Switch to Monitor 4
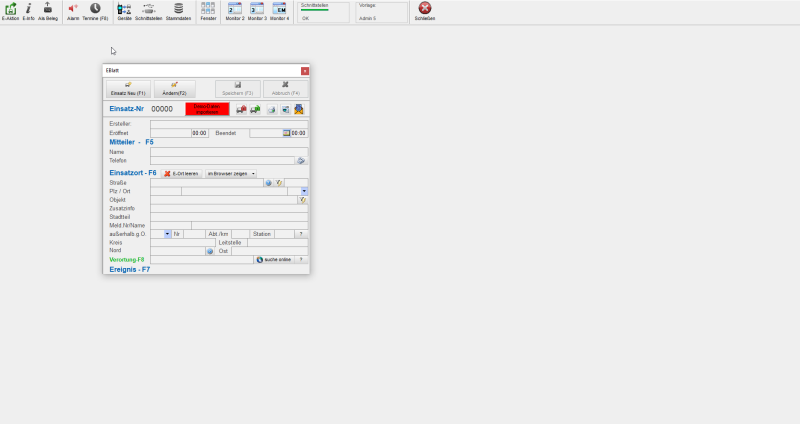800x424 pixels. point(280,8)
